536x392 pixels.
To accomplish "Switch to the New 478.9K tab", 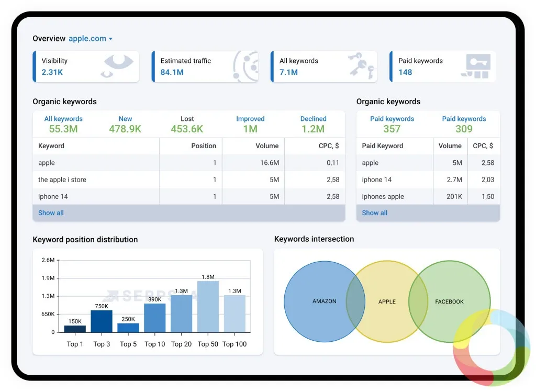I will [125, 125].
